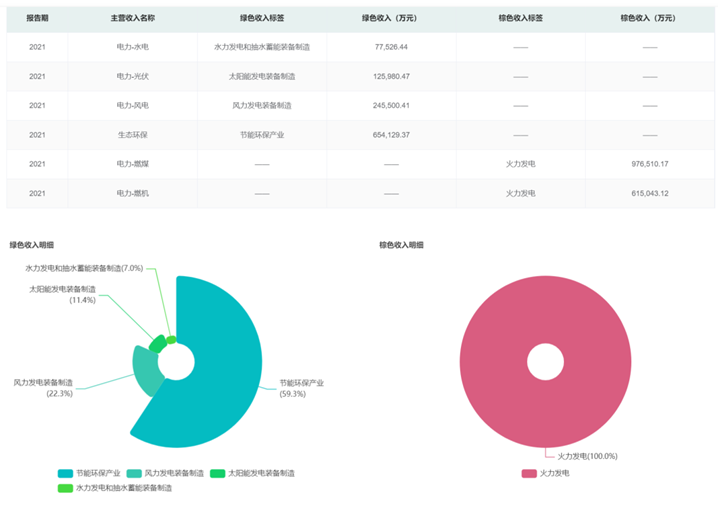Click the value 976,510.17
Screen dimensions: 718x506
tap(650, 164)
